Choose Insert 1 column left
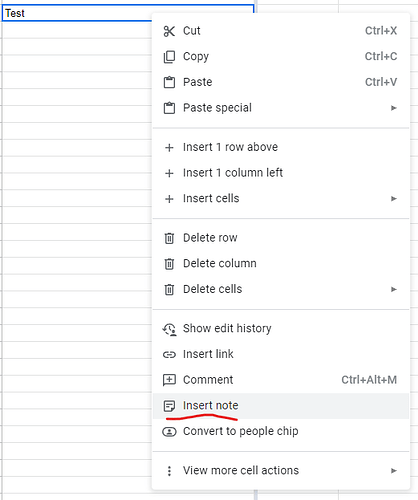The width and height of the screenshot is (418, 500). (281, 173)
